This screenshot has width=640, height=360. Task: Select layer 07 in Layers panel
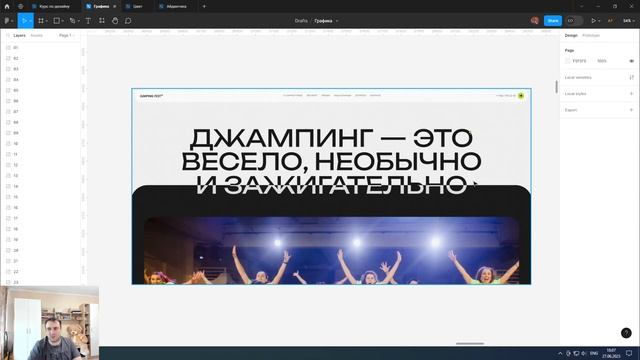(41, 111)
